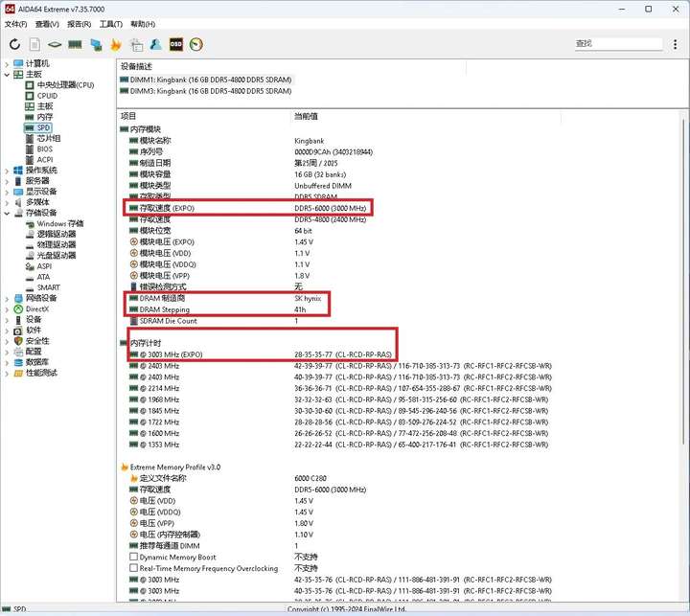
Task: Select the 模块名称 row
Action: (x=227, y=141)
